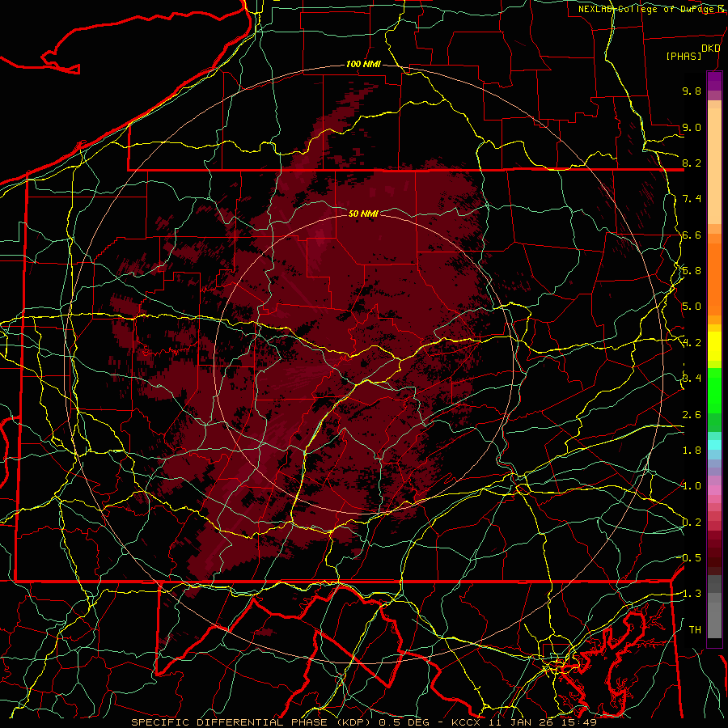Click the purple segment of the color scale

tap(714, 81)
